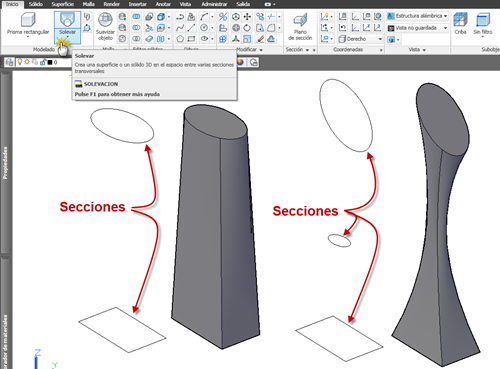Open the Coordenadas panel dialog launcher
Image resolution: width=500 pixels, height=369 pixels.
[x=381, y=50]
